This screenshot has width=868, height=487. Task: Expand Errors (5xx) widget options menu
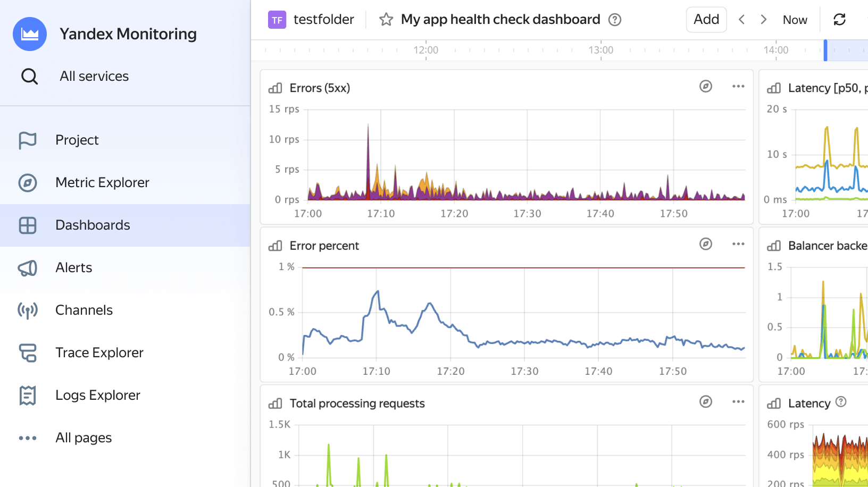tap(738, 87)
